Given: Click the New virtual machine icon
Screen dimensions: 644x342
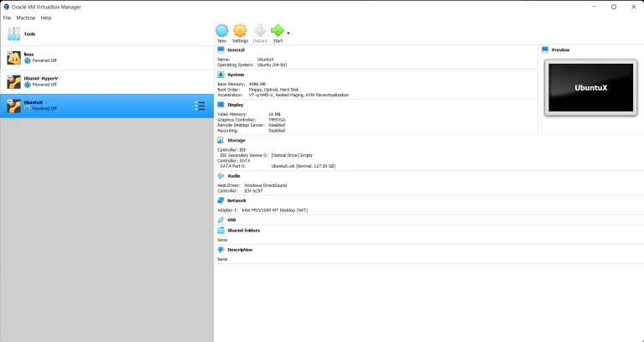Looking at the screenshot, I should (221, 31).
